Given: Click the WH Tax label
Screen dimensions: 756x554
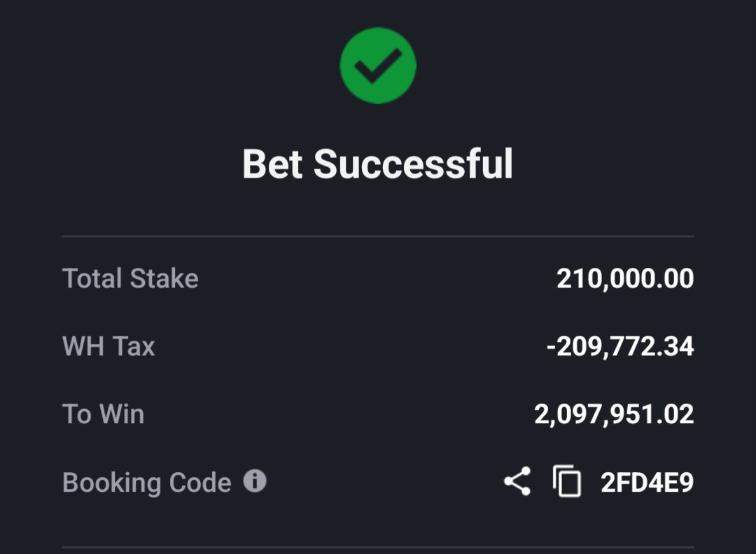Looking at the screenshot, I should pos(108,346).
